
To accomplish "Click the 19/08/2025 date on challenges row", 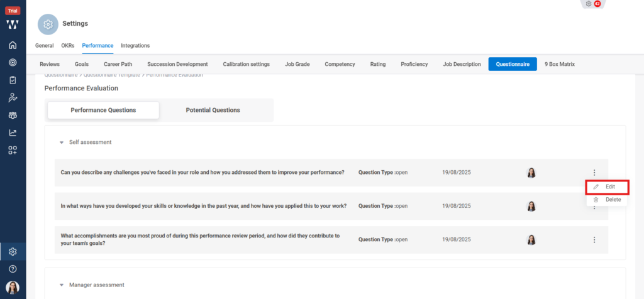I will [457, 172].
